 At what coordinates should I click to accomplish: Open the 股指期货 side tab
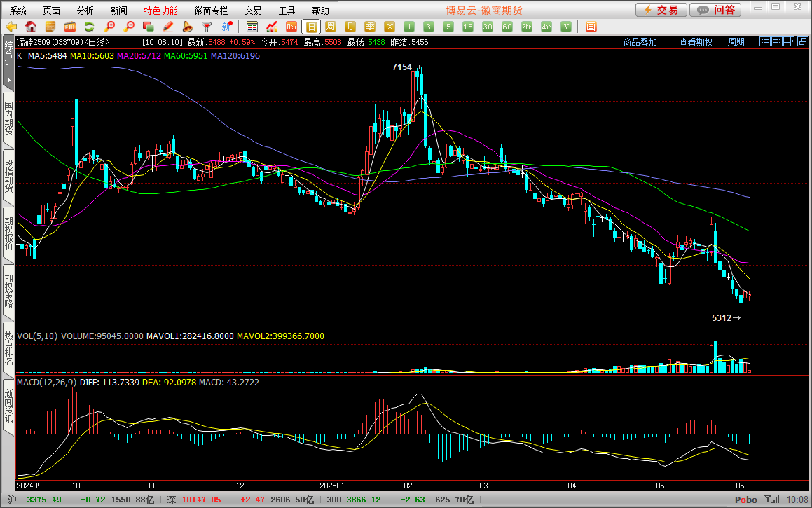[x=9, y=176]
